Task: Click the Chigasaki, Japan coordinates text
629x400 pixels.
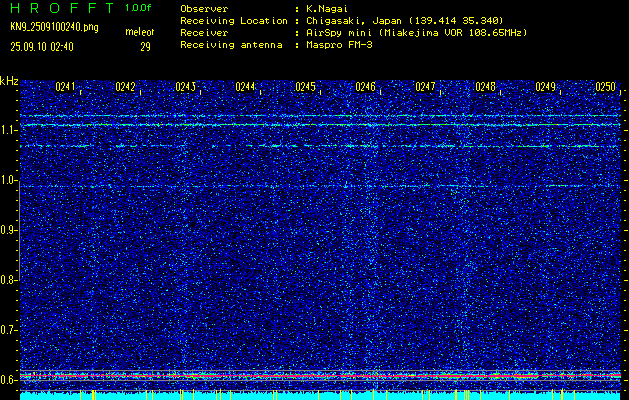Action: [404, 21]
